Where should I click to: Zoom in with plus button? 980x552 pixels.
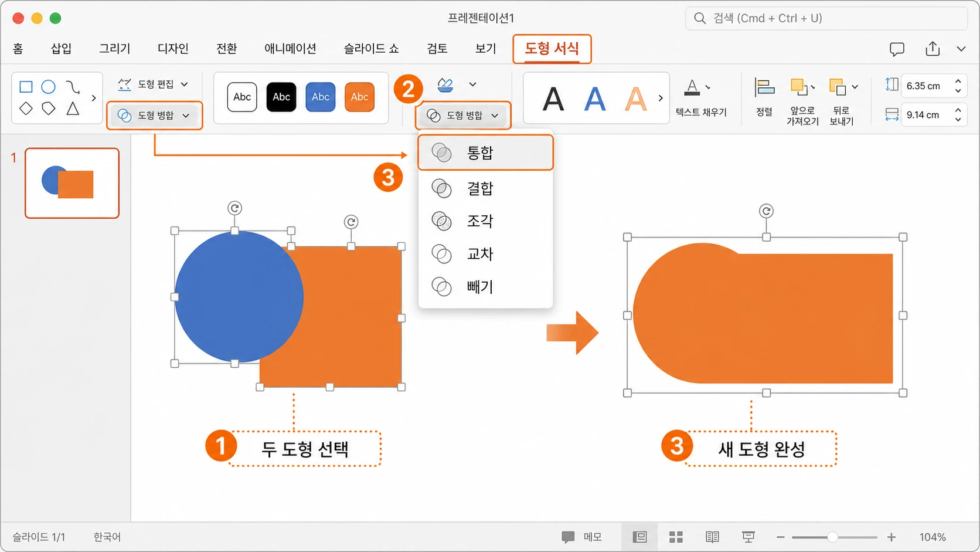pos(891,537)
